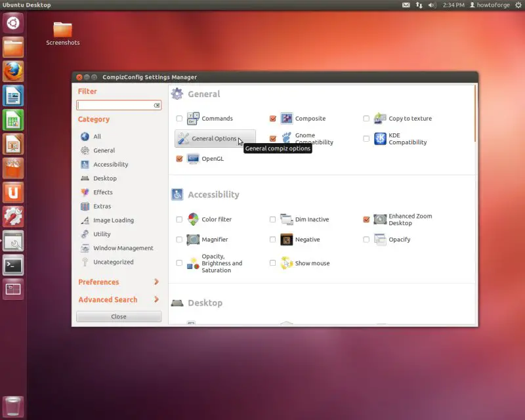This screenshot has height=420, width=525.
Task: Open the Commands plugin icon
Action: click(193, 119)
